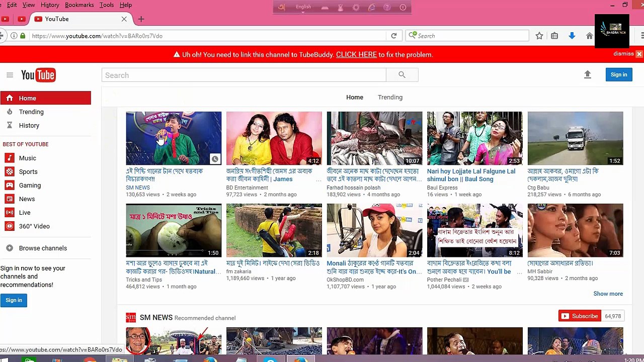Image resolution: width=644 pixels, height=362 pixels.
Task: Open the English language dropdown in top overlay
Action: pyautogui.click(x=303, y=7)
